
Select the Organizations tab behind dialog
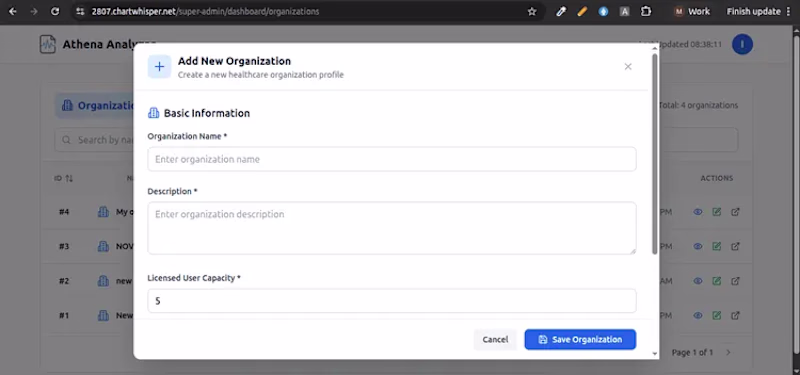(95, 106)
